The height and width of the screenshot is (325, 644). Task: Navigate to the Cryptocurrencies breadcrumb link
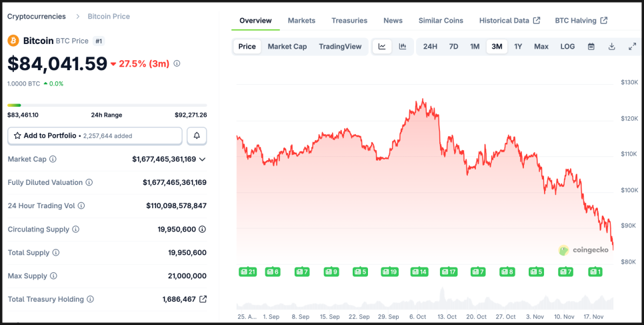click(37, 16)
